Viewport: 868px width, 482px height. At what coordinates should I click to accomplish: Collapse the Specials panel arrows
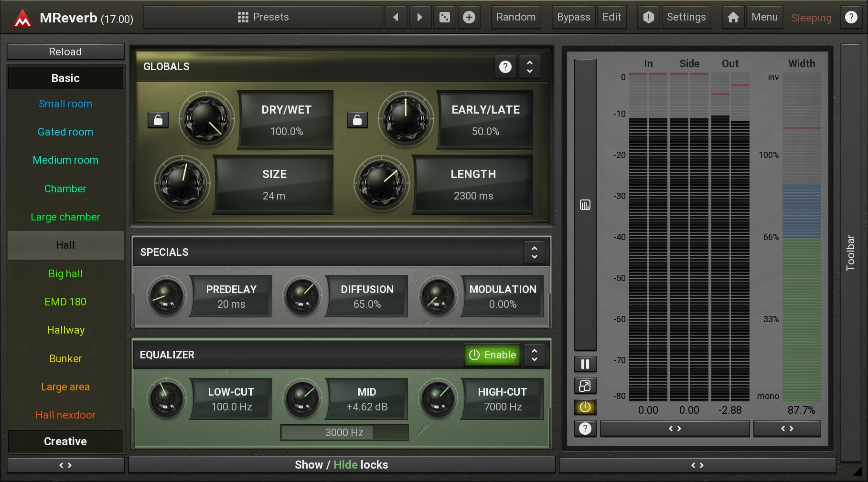tap(535, 252)
